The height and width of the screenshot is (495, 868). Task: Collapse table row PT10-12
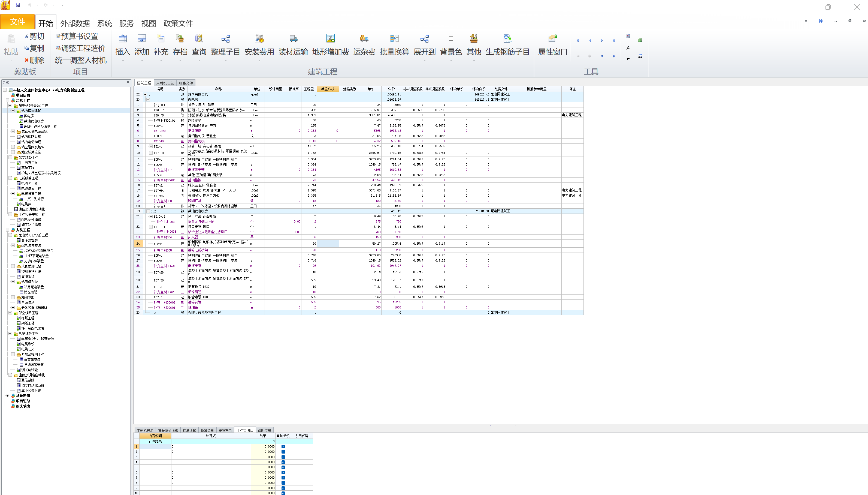point(151,216)
